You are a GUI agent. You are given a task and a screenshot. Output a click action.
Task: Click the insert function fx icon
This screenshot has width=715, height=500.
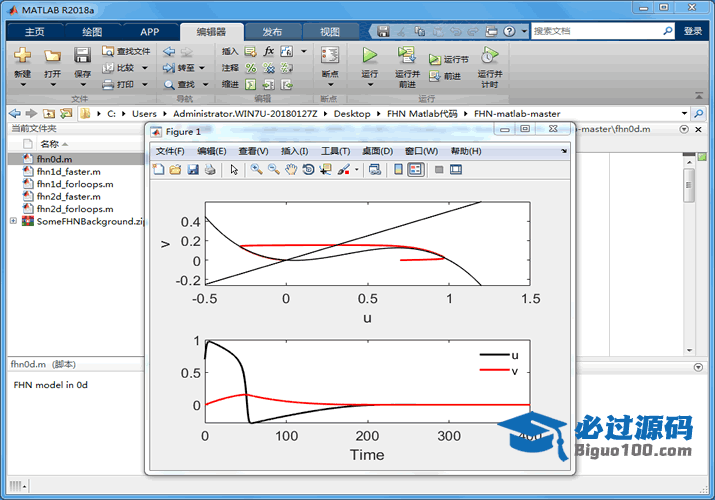point(269,51)
